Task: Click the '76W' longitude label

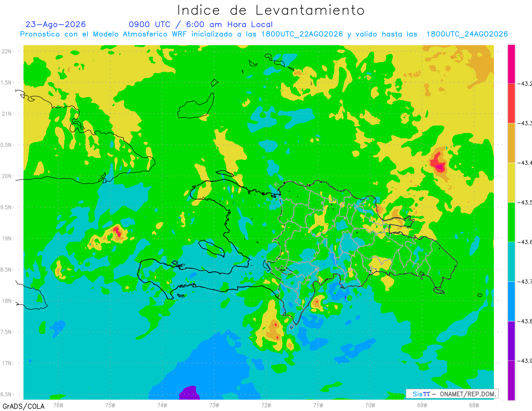Action: tap(58, 405)
